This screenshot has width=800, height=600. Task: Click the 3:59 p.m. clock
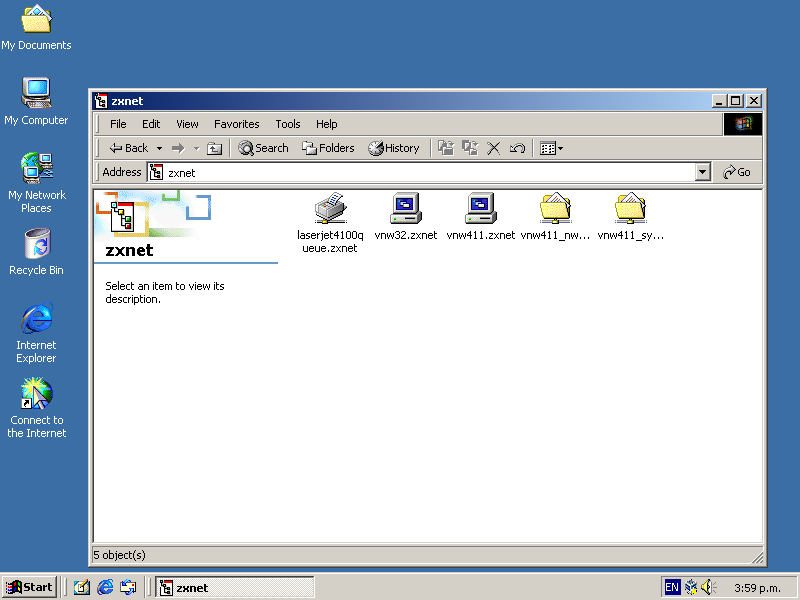coord(757,588)
